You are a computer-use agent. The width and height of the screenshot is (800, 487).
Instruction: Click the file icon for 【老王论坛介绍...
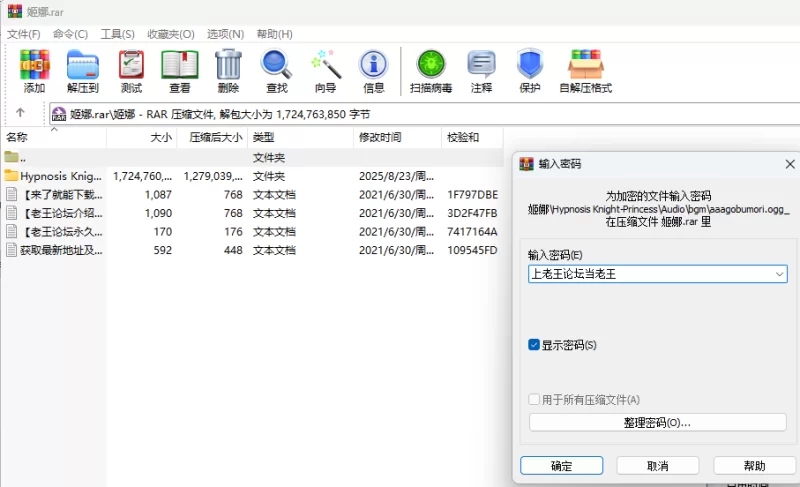tap(11, 213)
